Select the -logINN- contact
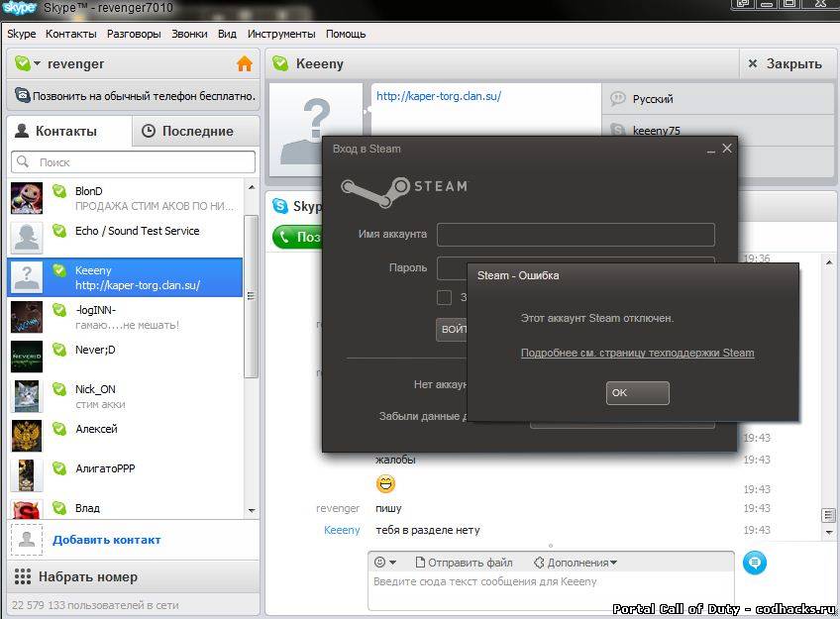The width and height of the screenshot is (840, 619). click(x=125, y=317)
